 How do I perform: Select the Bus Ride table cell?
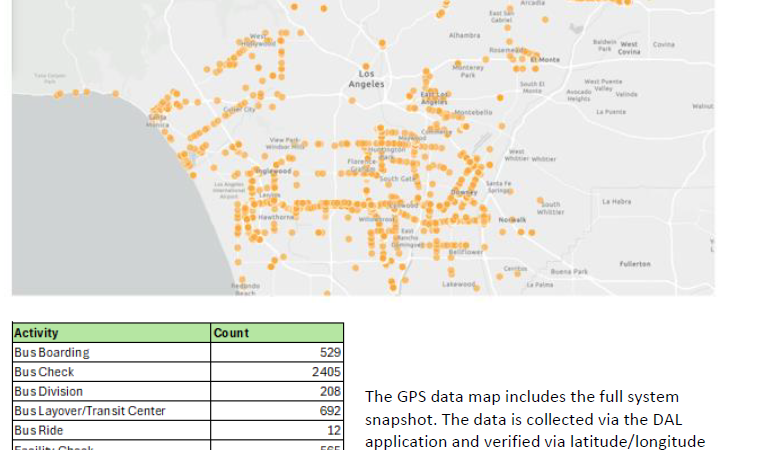[x=111, y=429]
